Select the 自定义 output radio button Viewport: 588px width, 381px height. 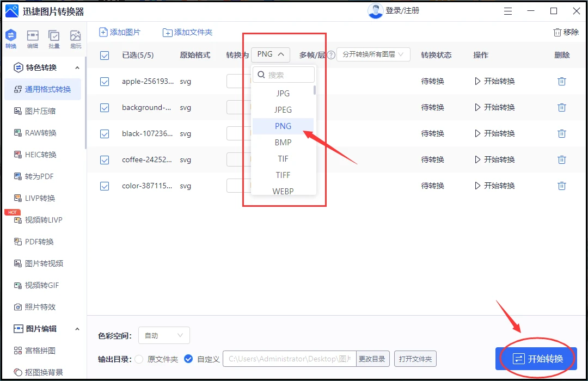[188, 359]
